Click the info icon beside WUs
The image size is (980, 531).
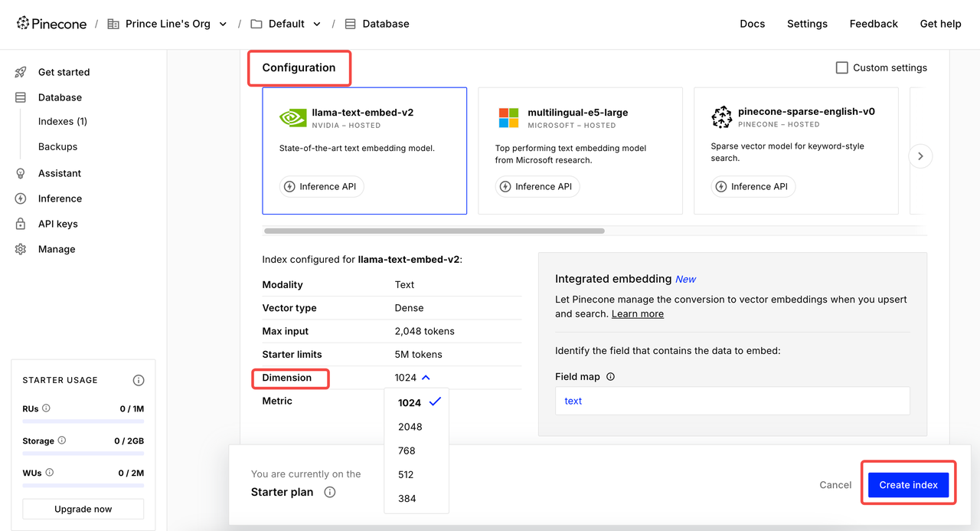pos(49,473)
